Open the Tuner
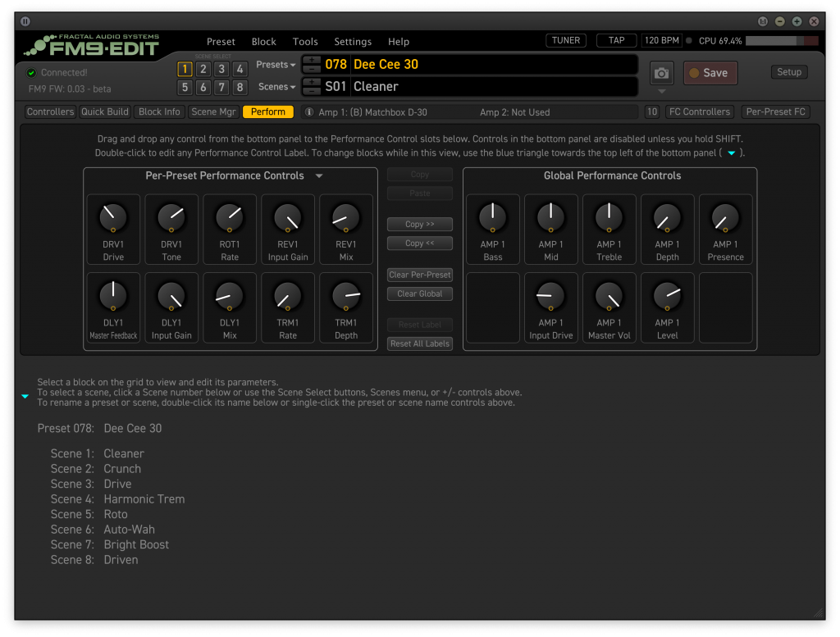This screenshot has width=840, height=637. tap(566, 40)
